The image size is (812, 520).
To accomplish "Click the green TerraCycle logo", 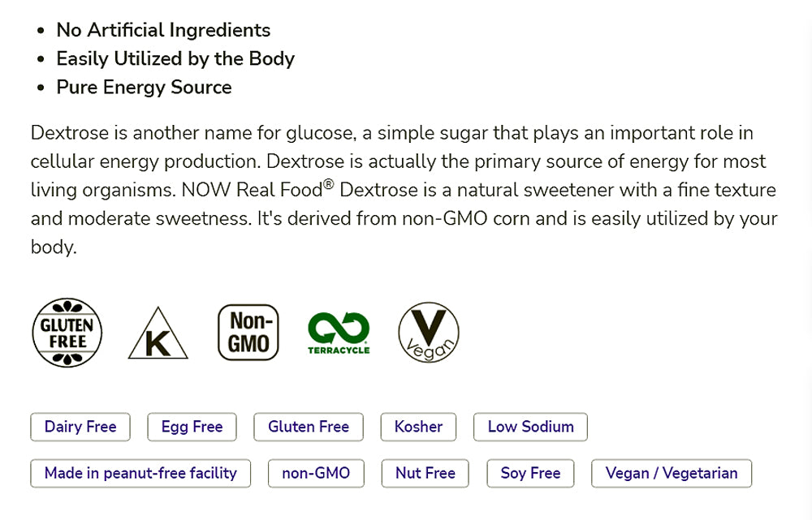I will [x=339, y=333].
